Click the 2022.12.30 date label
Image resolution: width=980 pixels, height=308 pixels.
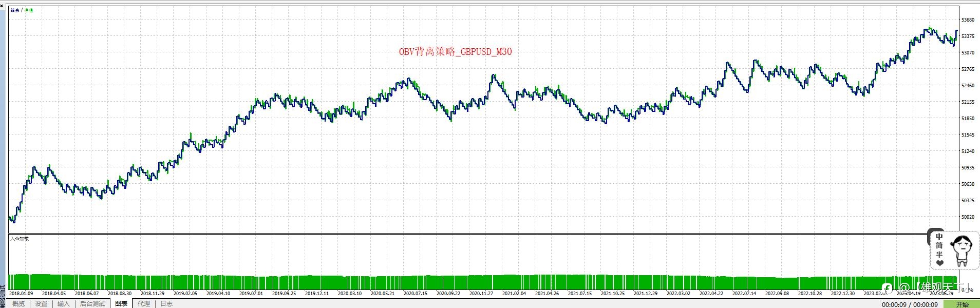tap(843, 294)
